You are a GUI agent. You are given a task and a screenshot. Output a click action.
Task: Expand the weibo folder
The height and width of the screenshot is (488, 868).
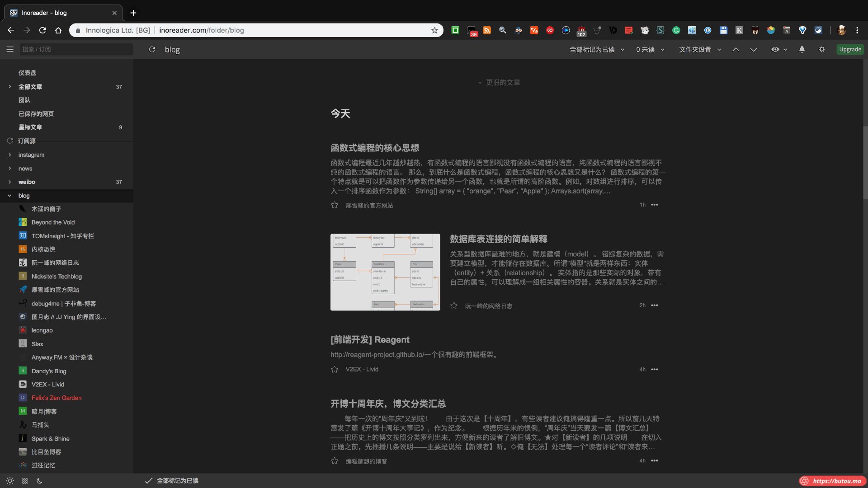[9, 182]
